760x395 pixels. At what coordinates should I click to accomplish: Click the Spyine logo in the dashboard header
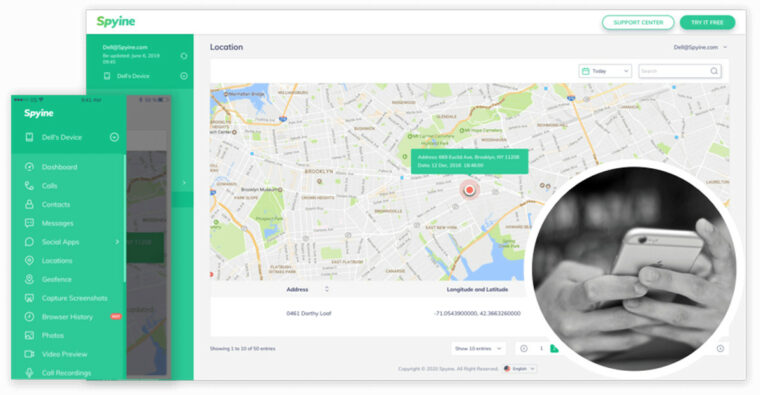(116, 21)
